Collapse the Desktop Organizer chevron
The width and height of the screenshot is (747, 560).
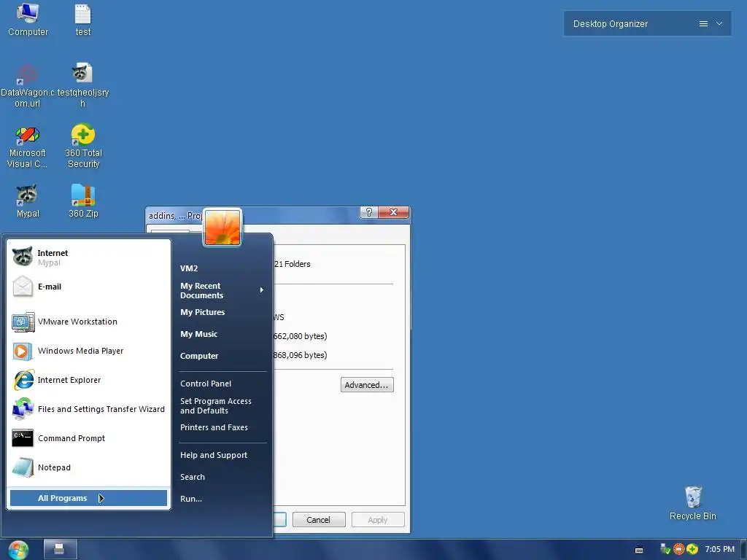click(719, 23)
